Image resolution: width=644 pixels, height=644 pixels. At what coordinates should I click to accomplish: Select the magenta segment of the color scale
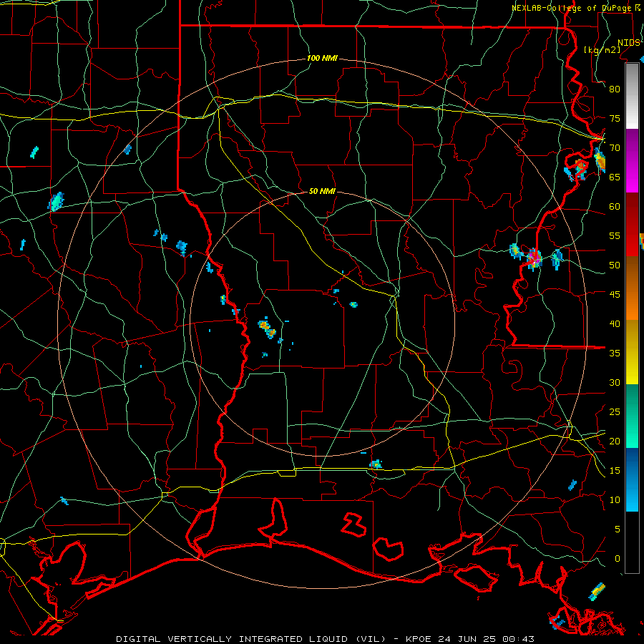(x=632, y=162)
